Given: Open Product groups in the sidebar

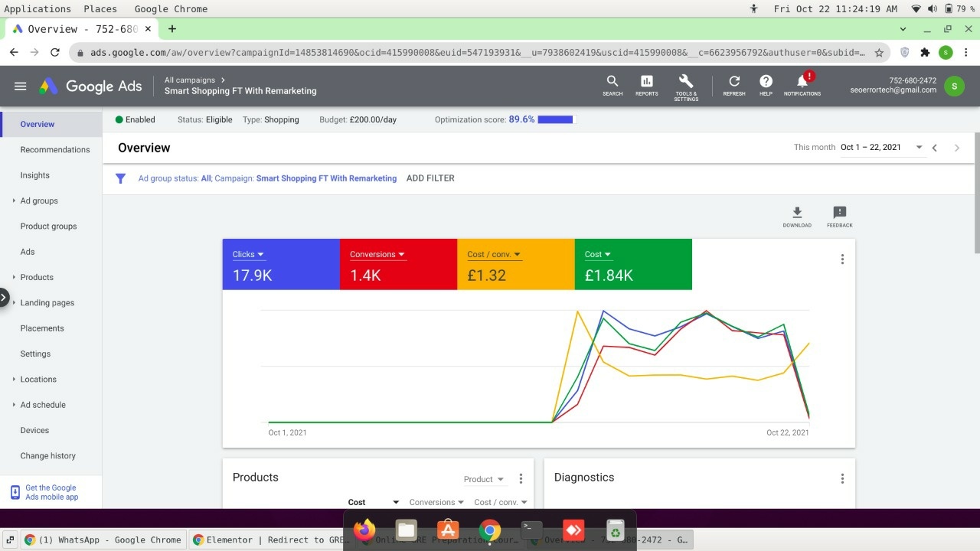Looking at the screenshot, I should pos(48,226).
